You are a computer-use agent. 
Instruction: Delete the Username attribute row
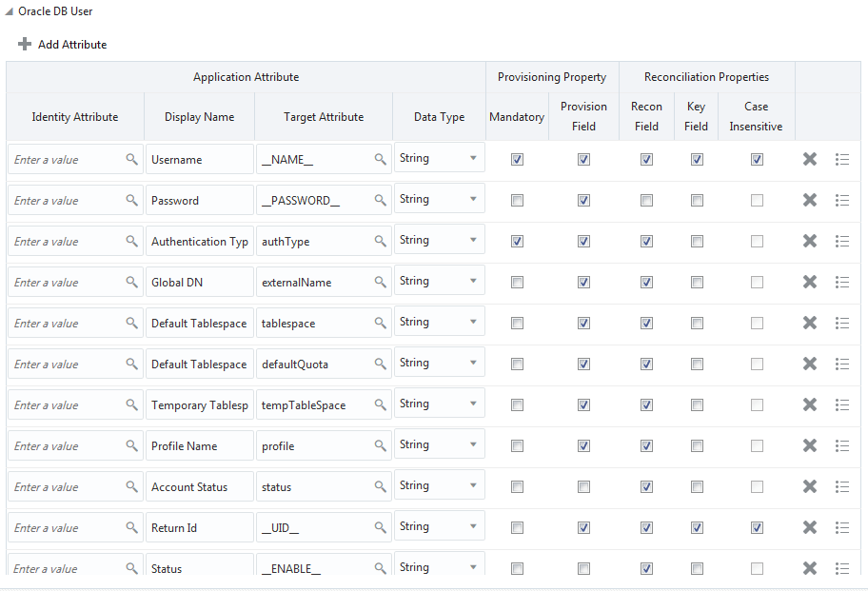[810, 159]
